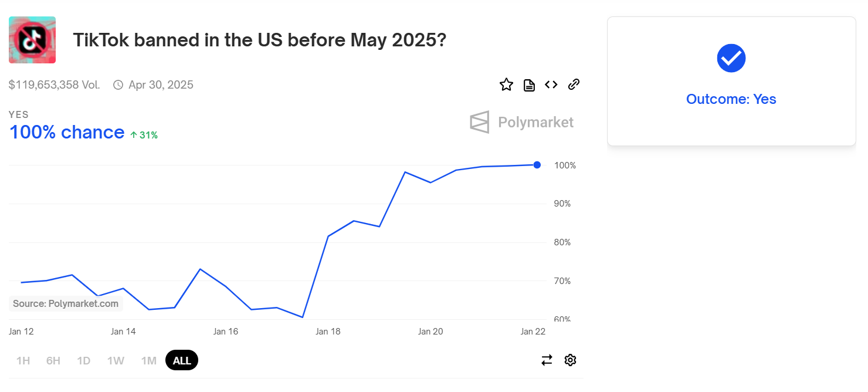This screenshot has height=392, width=868.
Task: Switch chart to 1M range
Action: 149,360
